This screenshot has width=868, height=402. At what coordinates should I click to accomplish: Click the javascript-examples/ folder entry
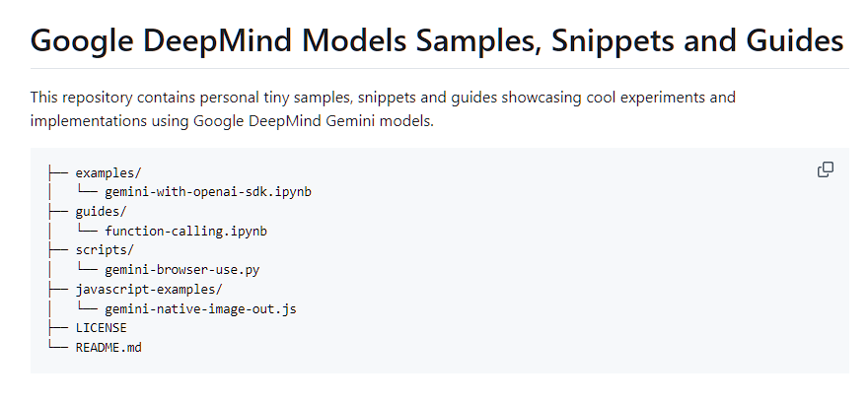(149, 290)
